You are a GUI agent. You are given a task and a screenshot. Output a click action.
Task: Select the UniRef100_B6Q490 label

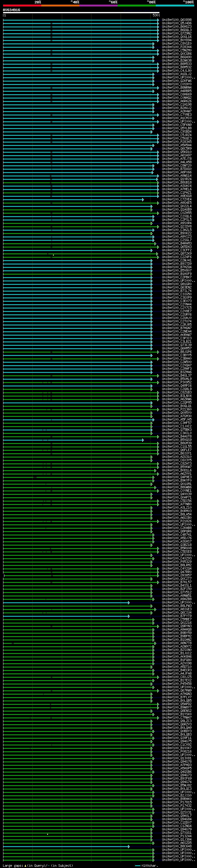coord(177,57)
